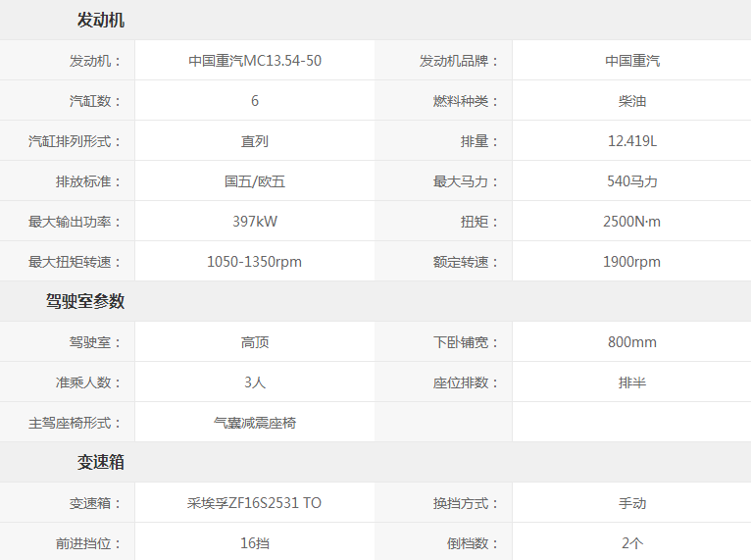Click the lower bunk width 800mm
This screenshot has height=560, width=751.
pyautogui.click(x=632, y=342)
